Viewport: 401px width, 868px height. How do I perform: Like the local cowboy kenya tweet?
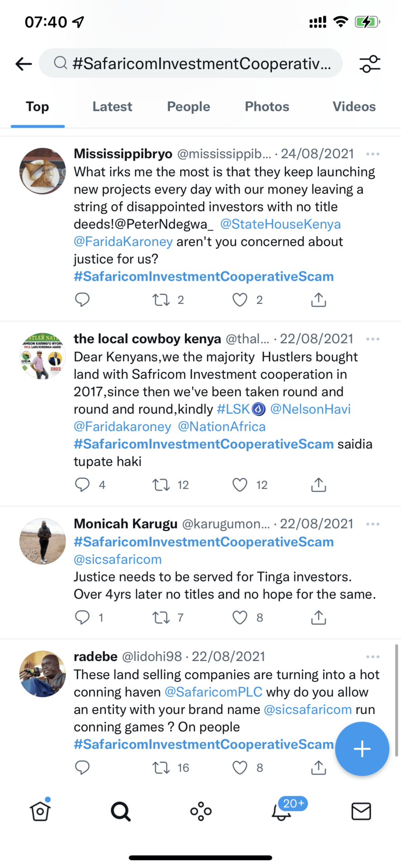coord(240,485)
